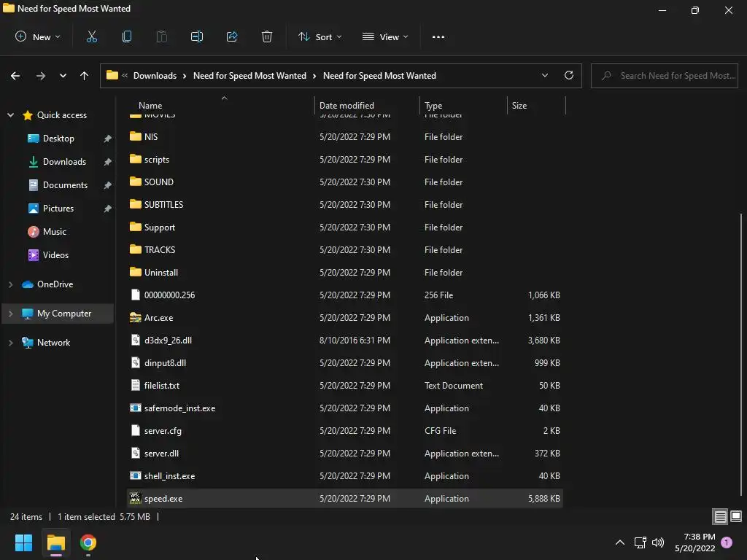Go up one folder level arrow
Screen dimensions: 747x560
tap(85, 76)
